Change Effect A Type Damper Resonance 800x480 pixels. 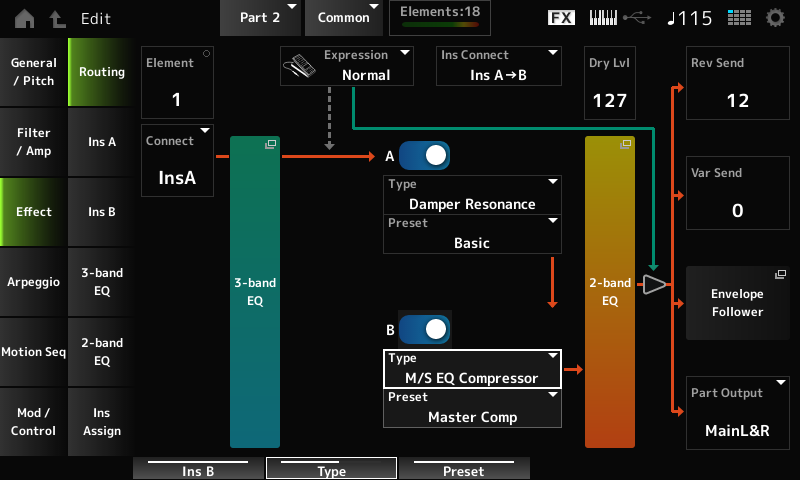[472, 194]
